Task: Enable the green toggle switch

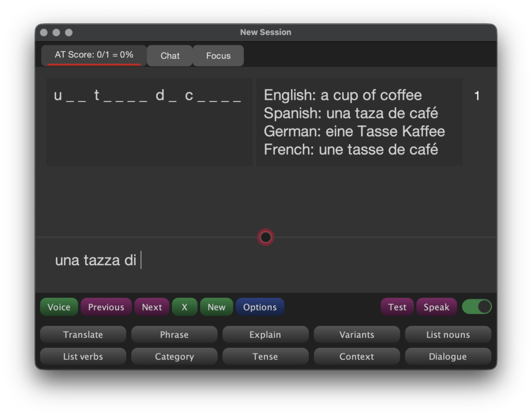Action: coord(476,307)
